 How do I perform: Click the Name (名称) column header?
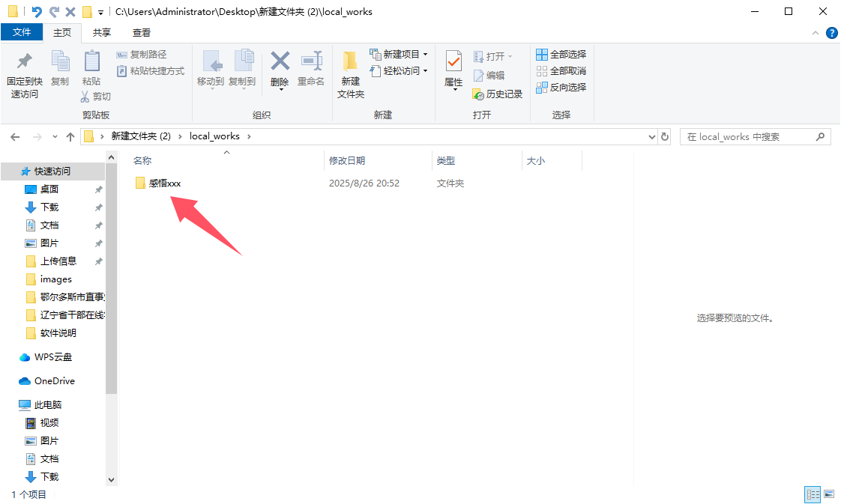tap(142, 161)
